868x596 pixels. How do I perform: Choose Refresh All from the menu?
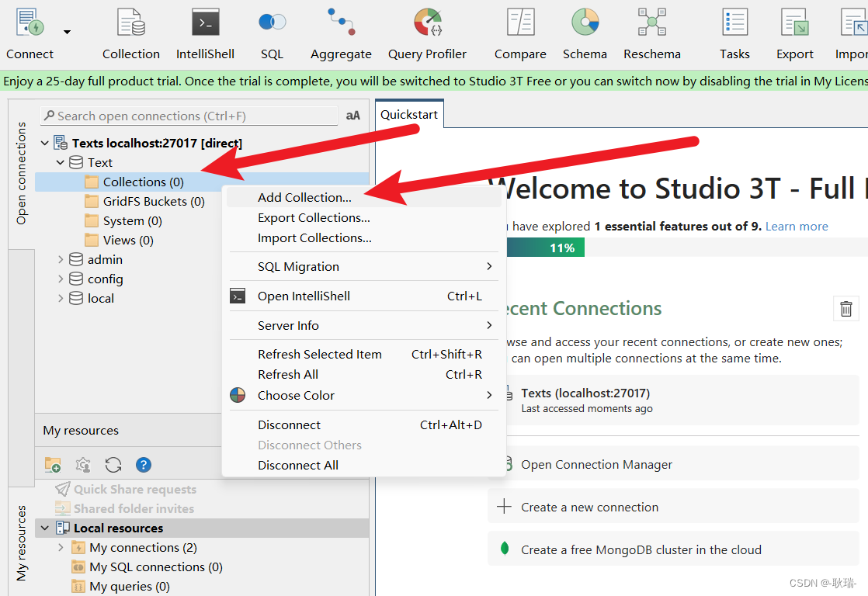tap(363, 375)
